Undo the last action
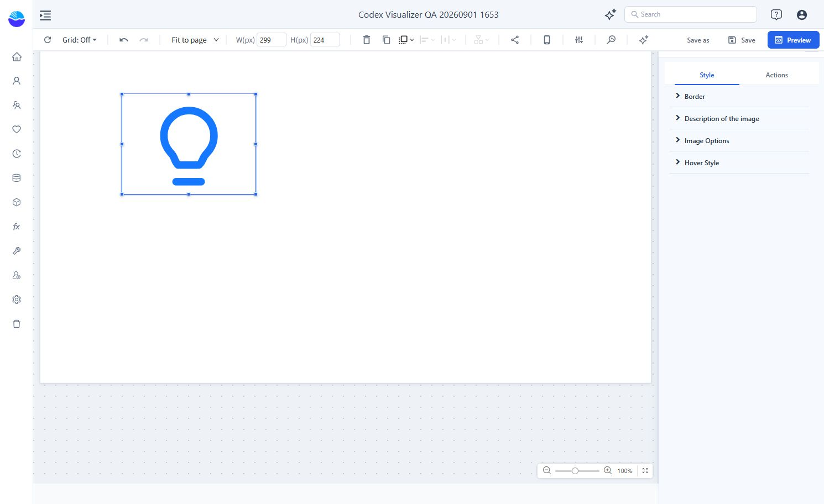824x504 pixels. tap(124, 40)
